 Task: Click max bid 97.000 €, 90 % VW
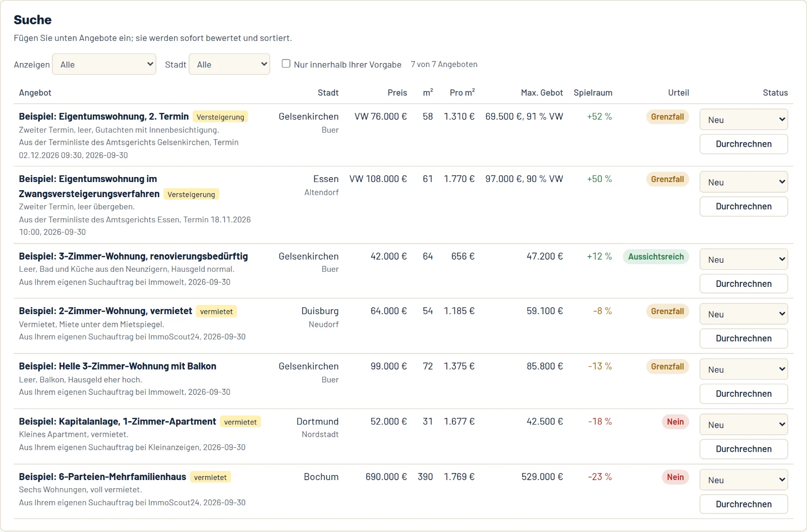pos(525,179)
